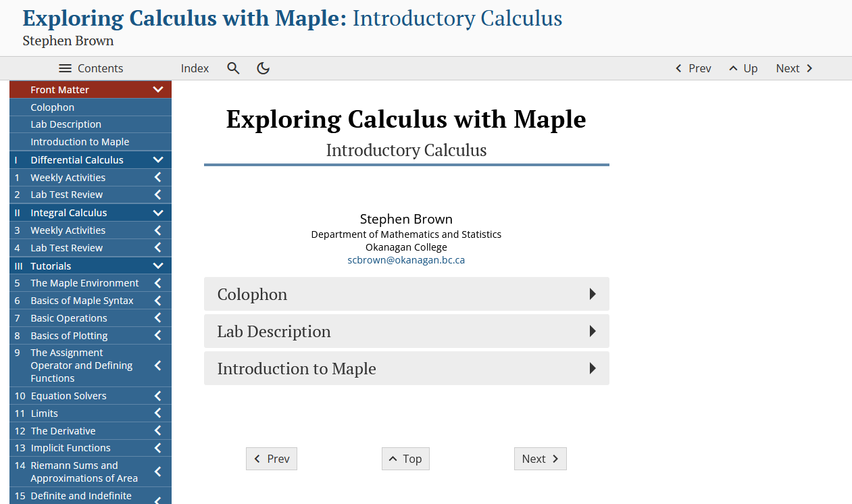Select Basics of Plotting chapter

69,336
